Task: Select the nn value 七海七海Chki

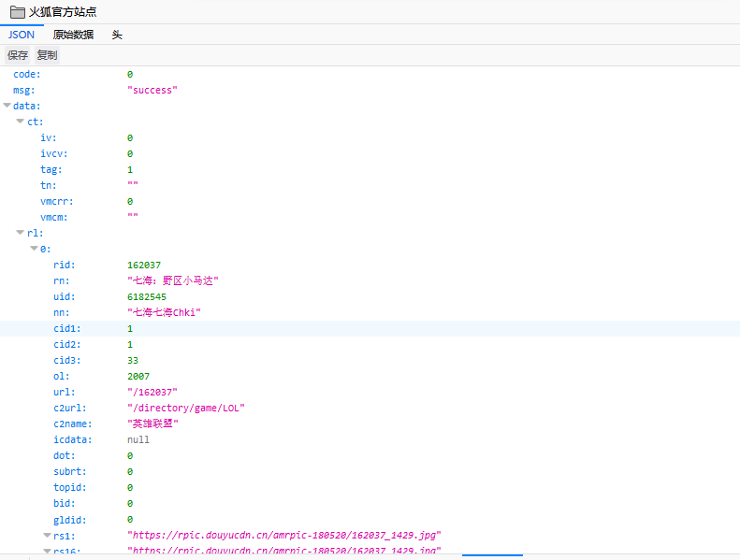Action: [x=164, y=312]
